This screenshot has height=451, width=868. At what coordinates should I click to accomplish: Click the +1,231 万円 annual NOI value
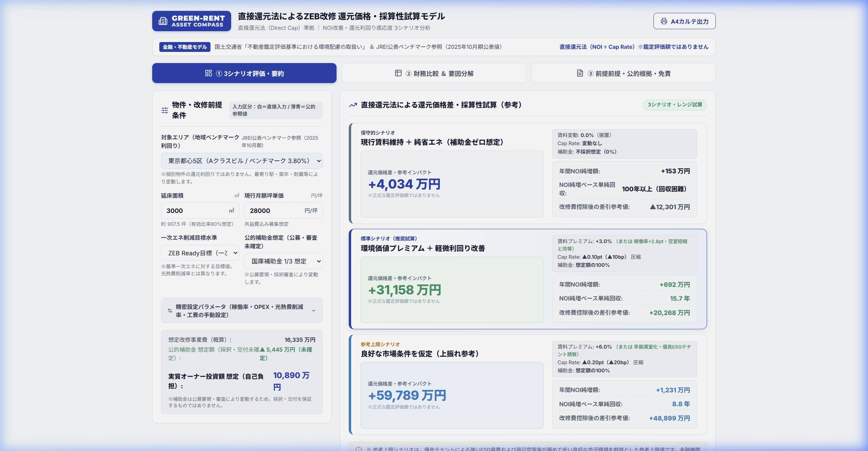[x=673, y=390]
